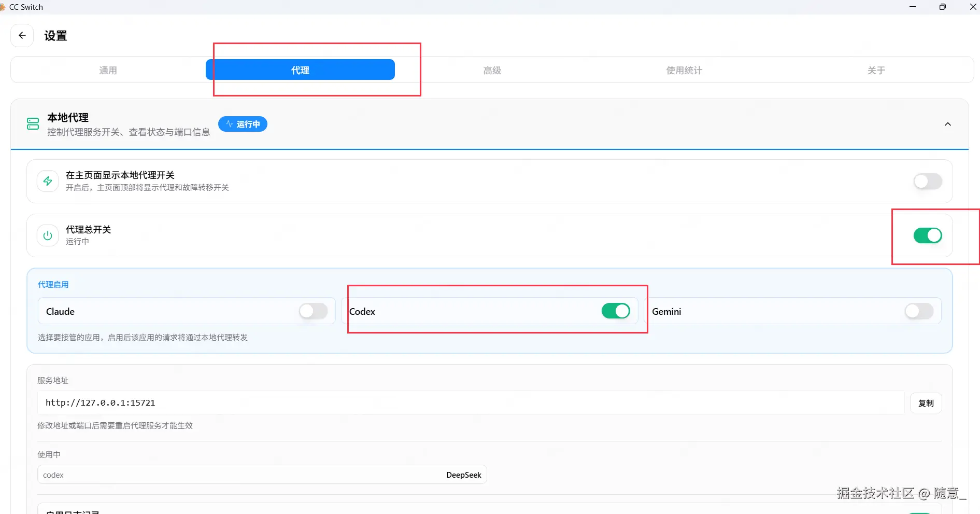The width and height of the screenshot is (980, 514).
Task: Click 修改地址或端口后需要重启代理服务才能生效 hint
Action: pyautogui.click(x=115, y=425)
